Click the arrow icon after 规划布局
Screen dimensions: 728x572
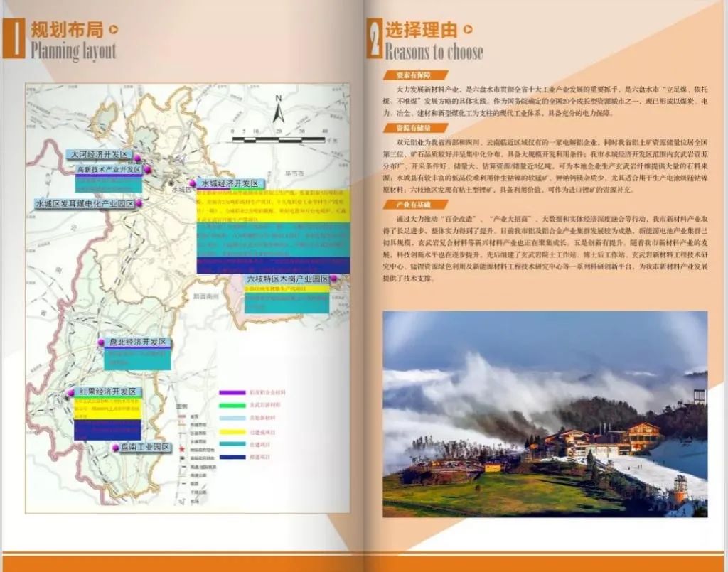[113, 30]
